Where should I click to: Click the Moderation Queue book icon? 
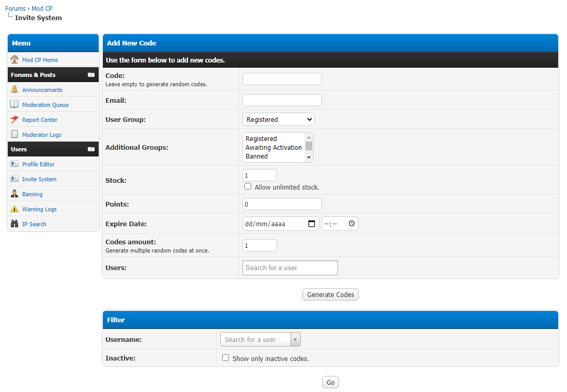click(14, 105)
